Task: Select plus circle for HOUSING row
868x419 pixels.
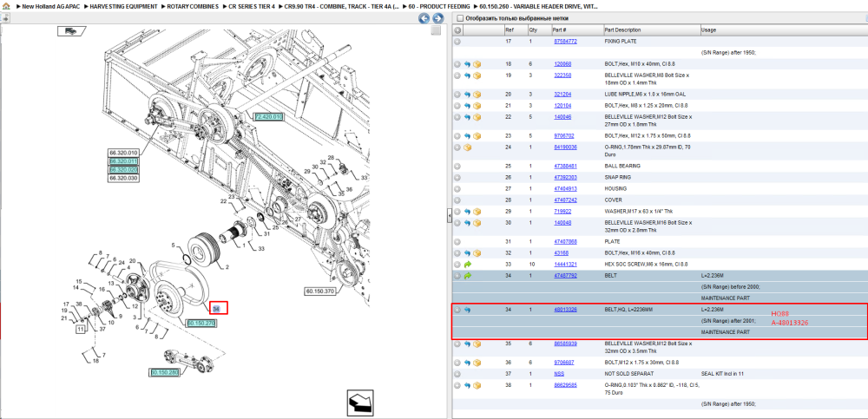Action: pyautogui.click(x=457, y=189)
